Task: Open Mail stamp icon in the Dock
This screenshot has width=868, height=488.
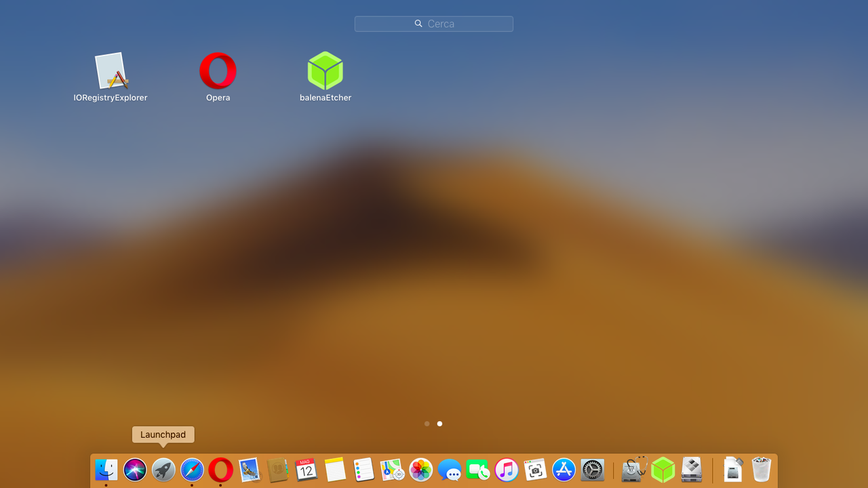Action: (x=250, y=470)
